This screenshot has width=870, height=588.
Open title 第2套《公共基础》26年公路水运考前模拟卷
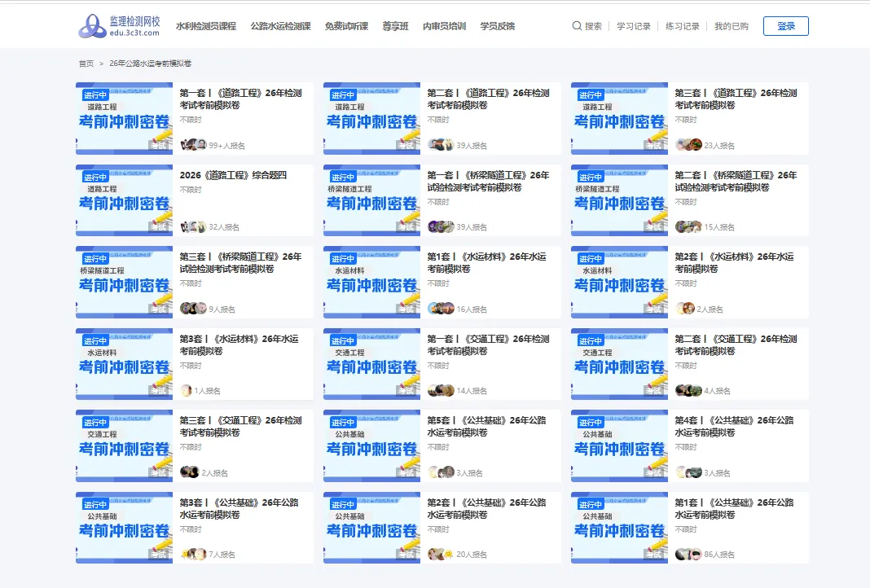pos(486,509)
